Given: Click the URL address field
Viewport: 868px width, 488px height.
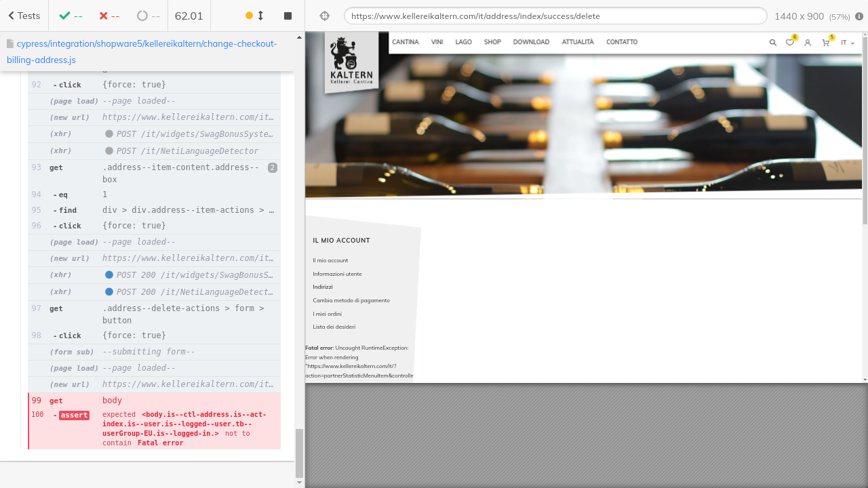Looking at the screenshot, I should click(555, 16).
